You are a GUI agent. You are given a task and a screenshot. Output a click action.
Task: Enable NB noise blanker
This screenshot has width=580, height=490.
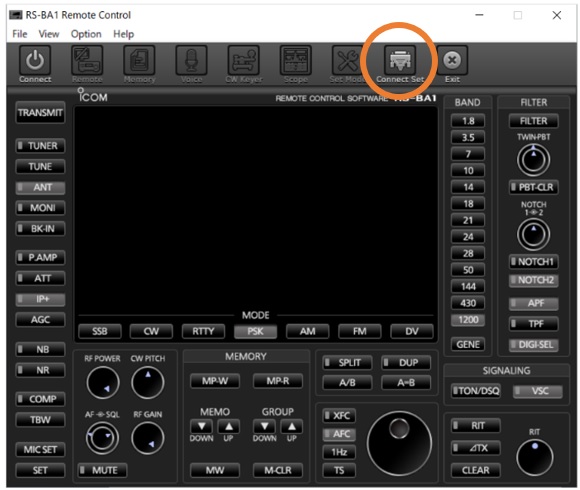click(x=40, y=349)
